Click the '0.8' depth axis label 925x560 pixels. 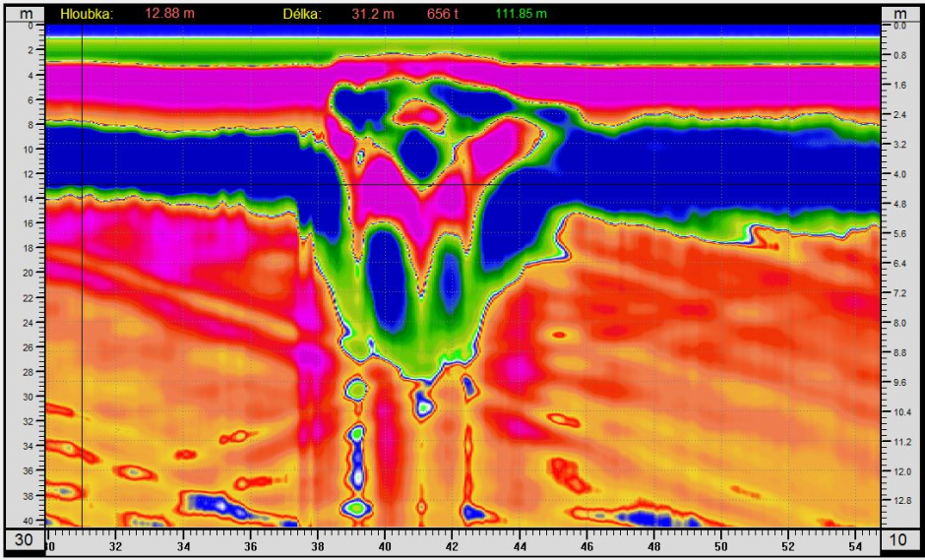click(899, 55)
